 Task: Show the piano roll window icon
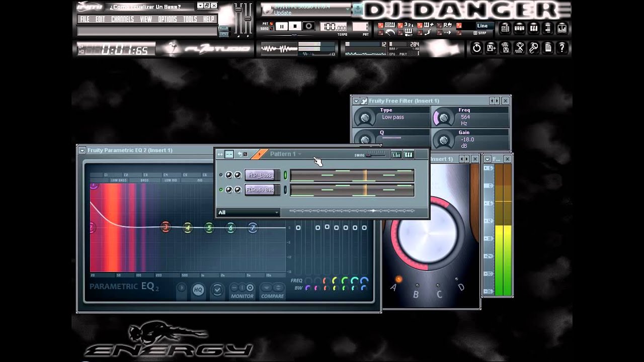tap(534, 28)
